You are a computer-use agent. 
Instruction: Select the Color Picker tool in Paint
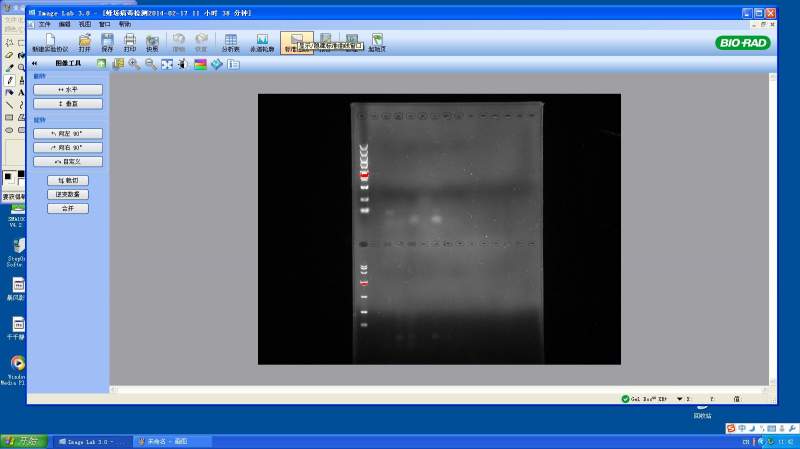9,67
